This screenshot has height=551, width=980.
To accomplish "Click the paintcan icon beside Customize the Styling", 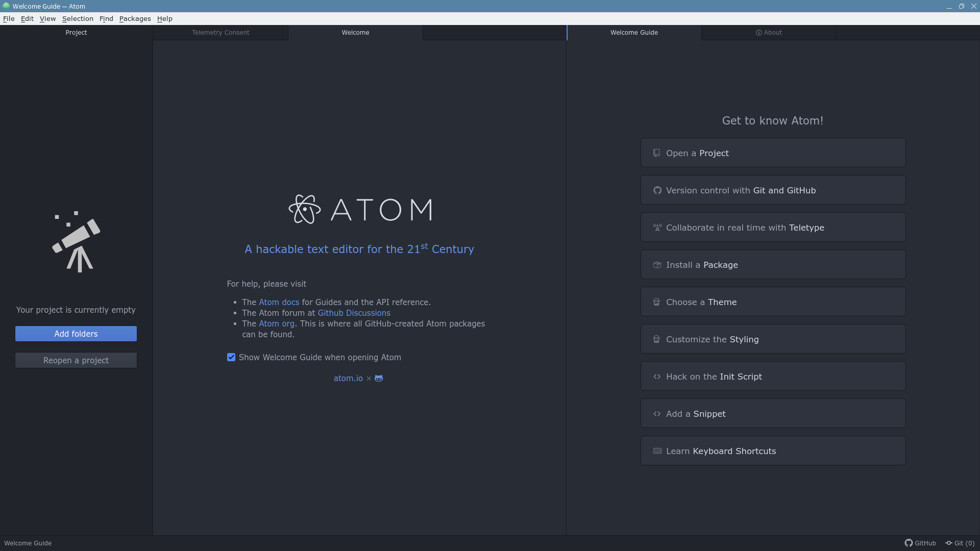I will point(657,339).
